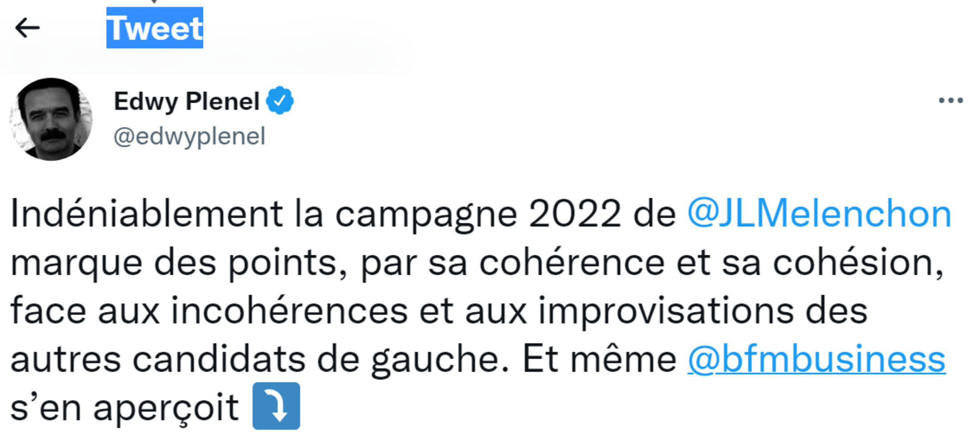Click the highlighted Tweet header title

click(155, 28)
